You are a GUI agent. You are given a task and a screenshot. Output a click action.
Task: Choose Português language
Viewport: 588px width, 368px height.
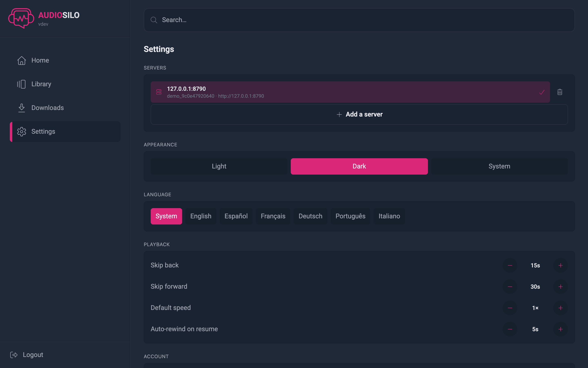tap(350, 216)
